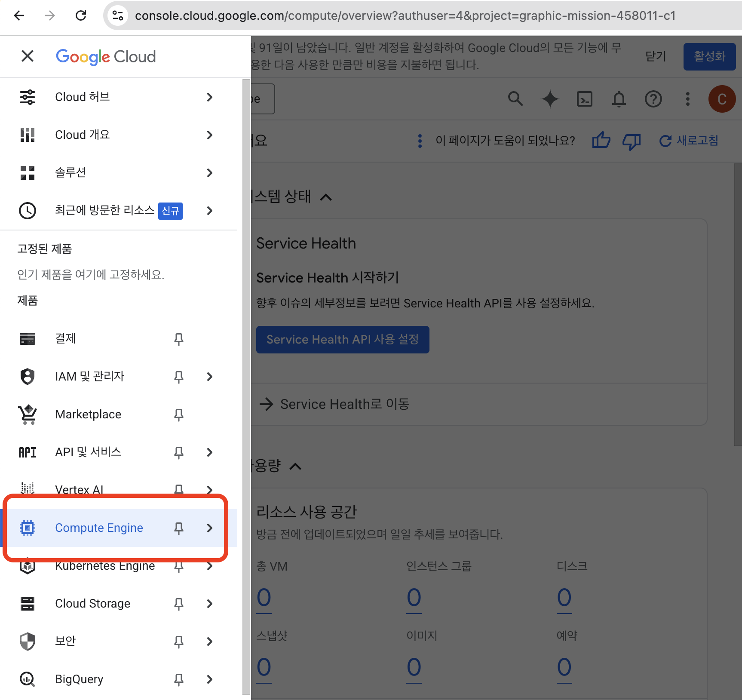Click the thumbs up feedback icon
The image size is (742, 700).
(601, 141)
